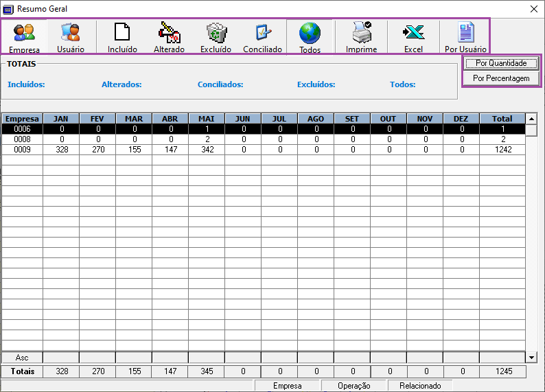Click the 342 cell in row 0009
The image size is (545, 392).
pos(207,150)
